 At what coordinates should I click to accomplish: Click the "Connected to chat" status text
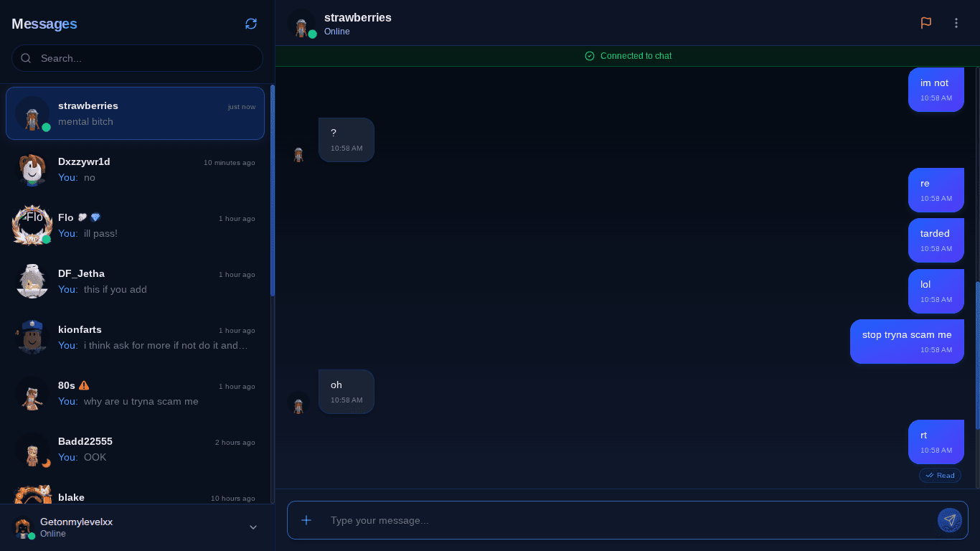pyautogui.click(x=636, y=56)
